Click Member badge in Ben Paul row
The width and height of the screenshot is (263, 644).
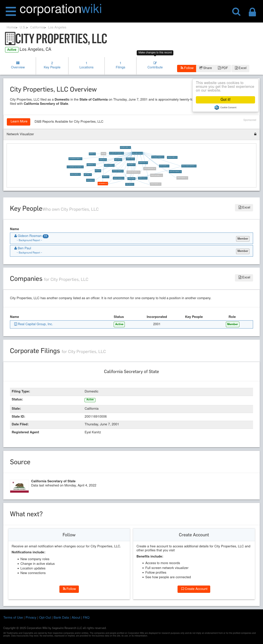[x=243, y=251]
